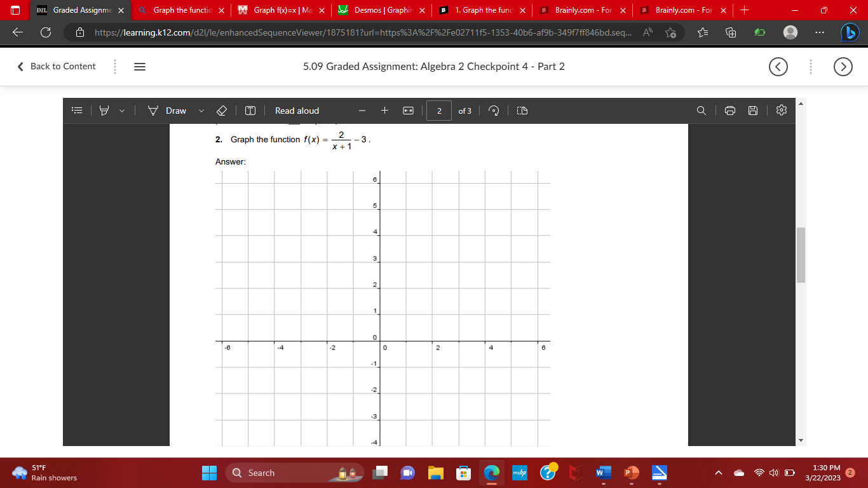Image resolution: width=868 pixels, height=488 pixels.
Task: Select the Draw pen tool
Action: [x=153, y=111]
